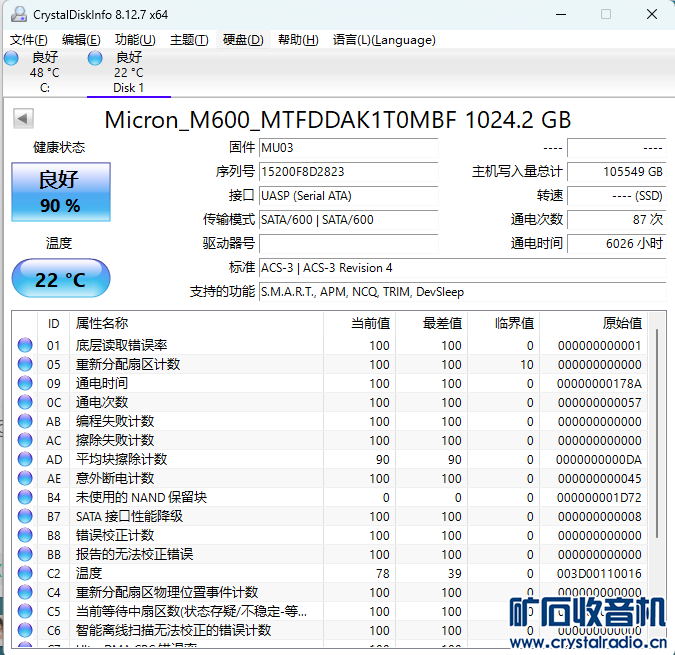Click the status orb for attribute AE

point(25,478)
